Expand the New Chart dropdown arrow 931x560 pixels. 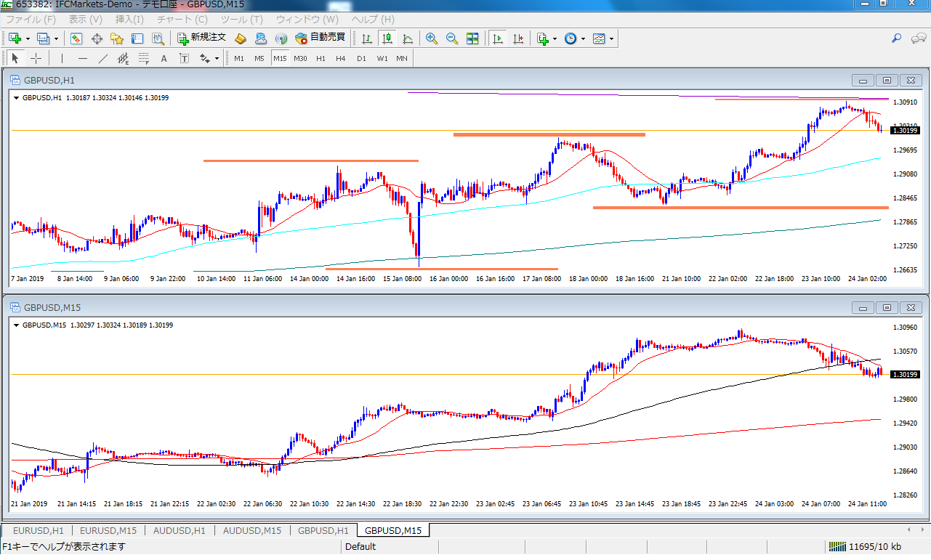pyautogui.click(x=28, y=38)
